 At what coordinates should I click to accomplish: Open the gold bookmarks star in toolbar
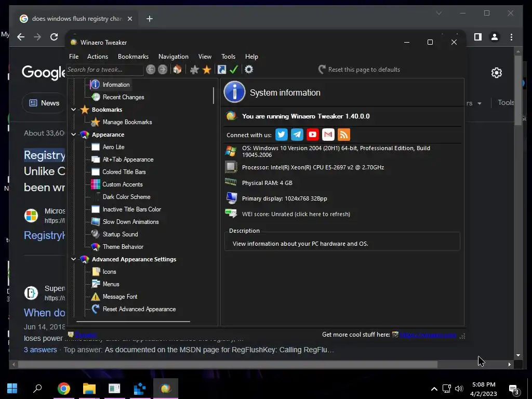(x=207, y=70)
